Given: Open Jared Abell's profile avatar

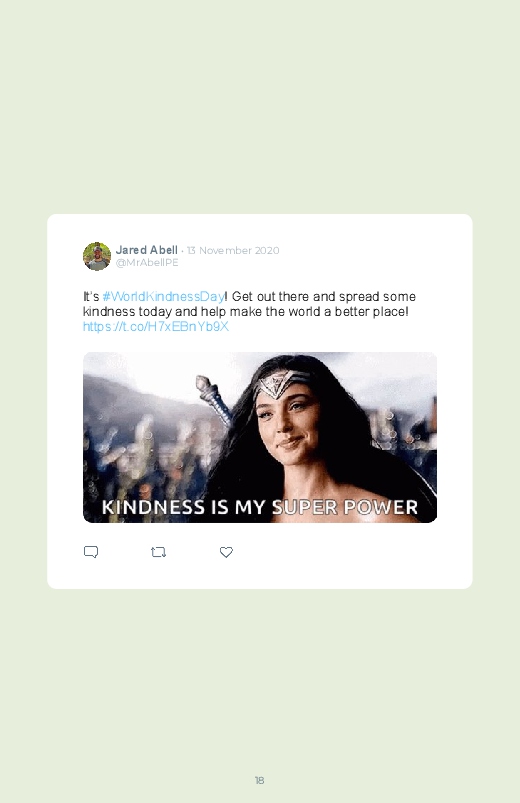Looking at the screenshot, I should coord(97,256).
